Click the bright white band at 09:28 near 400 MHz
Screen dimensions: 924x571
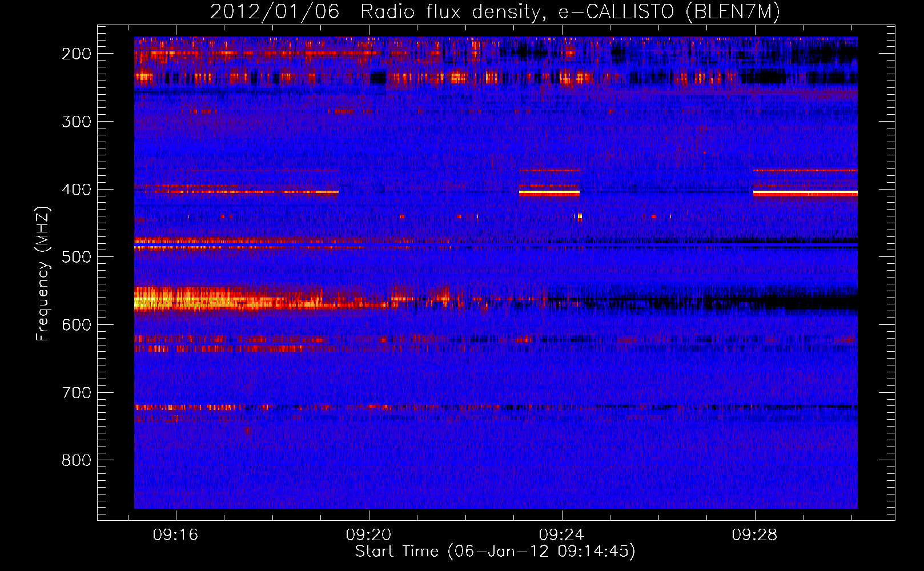pos(805,193)
